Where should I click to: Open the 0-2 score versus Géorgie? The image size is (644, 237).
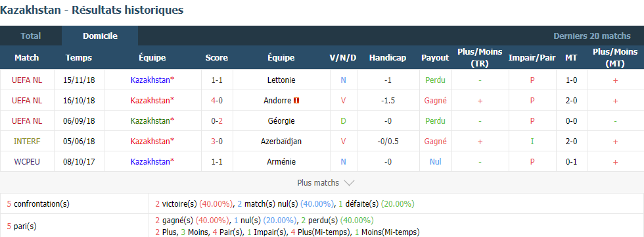[217, 121]
